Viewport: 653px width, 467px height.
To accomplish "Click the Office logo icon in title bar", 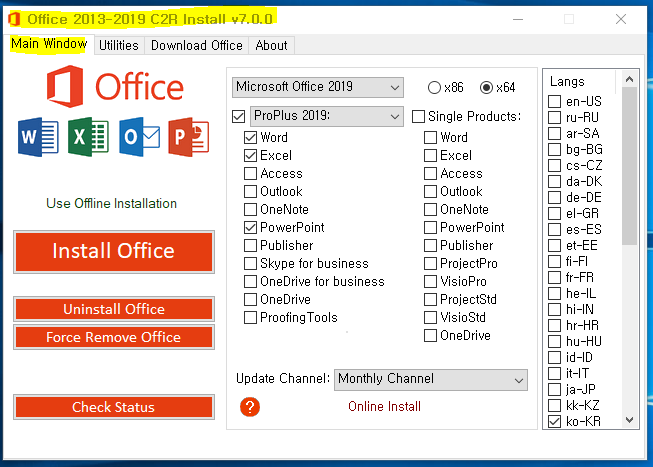I will 14,19.
